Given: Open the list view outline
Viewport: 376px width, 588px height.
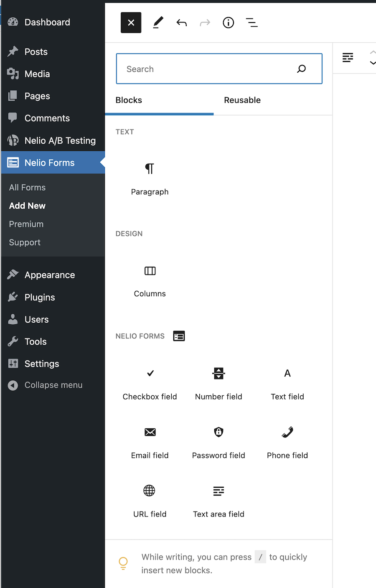Looking at the screenshot, I should (252, 23).
